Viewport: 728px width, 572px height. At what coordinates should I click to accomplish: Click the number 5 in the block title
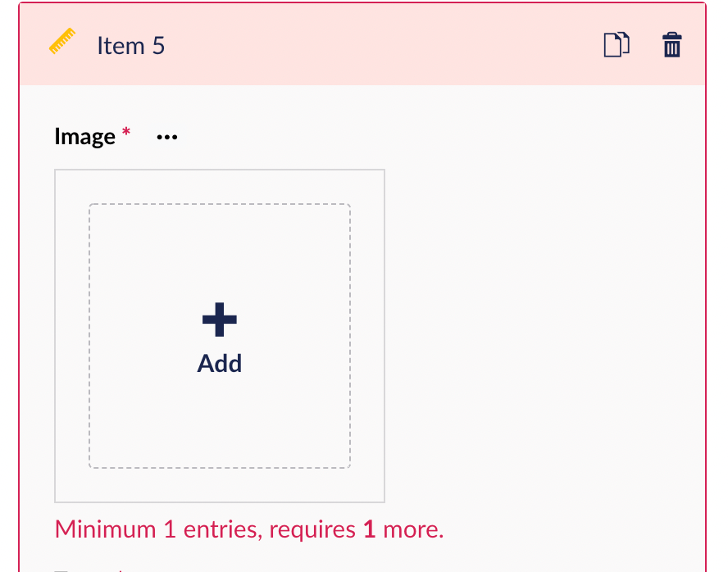159,46
